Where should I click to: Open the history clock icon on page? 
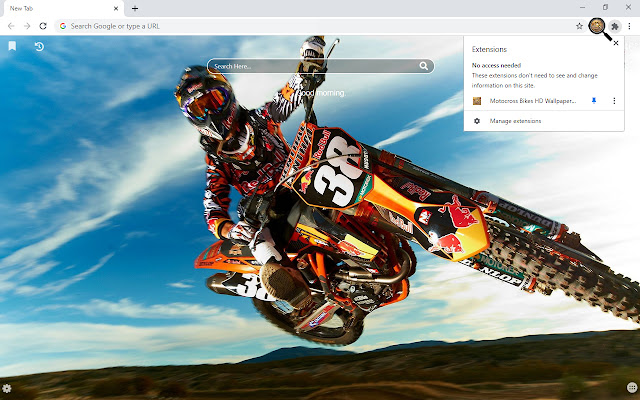click(x=39, y=47)
